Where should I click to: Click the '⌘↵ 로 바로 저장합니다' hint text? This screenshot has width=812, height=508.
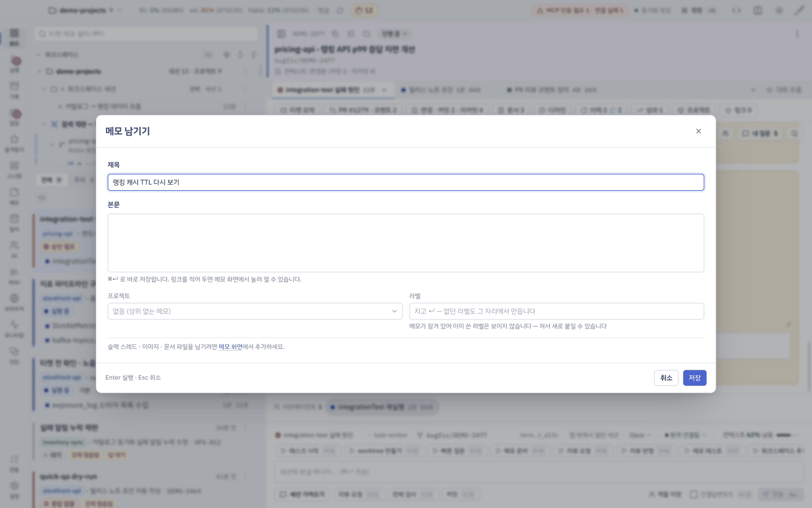point(205,279)
